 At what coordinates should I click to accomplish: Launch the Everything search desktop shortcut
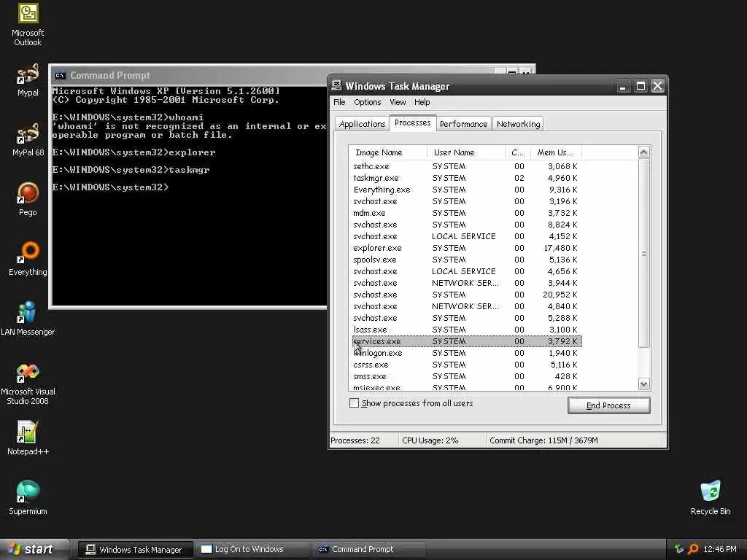[28, 259]
